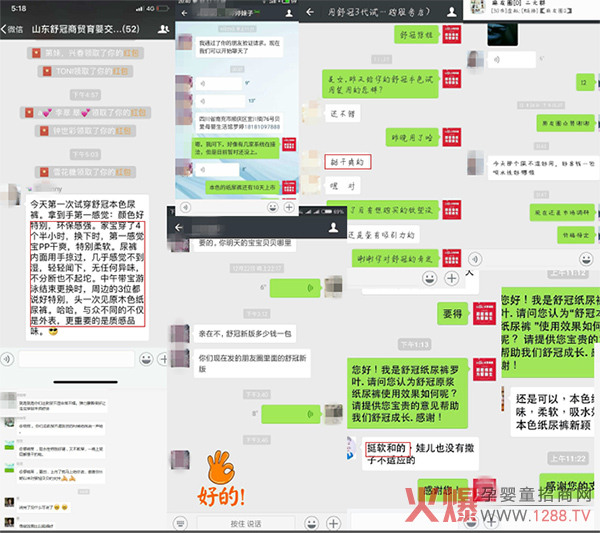Open blurred avatar of long review message sender
600x533 pixels.
click(11, 194)
